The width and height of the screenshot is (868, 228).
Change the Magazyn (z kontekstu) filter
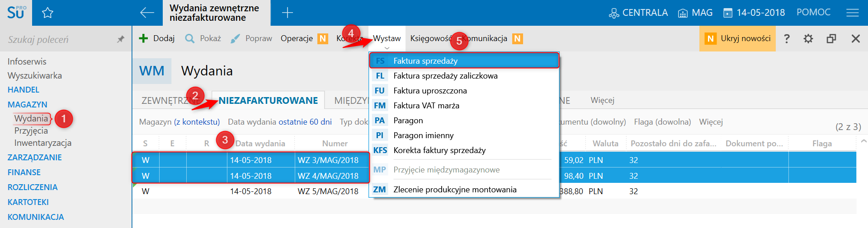pos(179,122)
